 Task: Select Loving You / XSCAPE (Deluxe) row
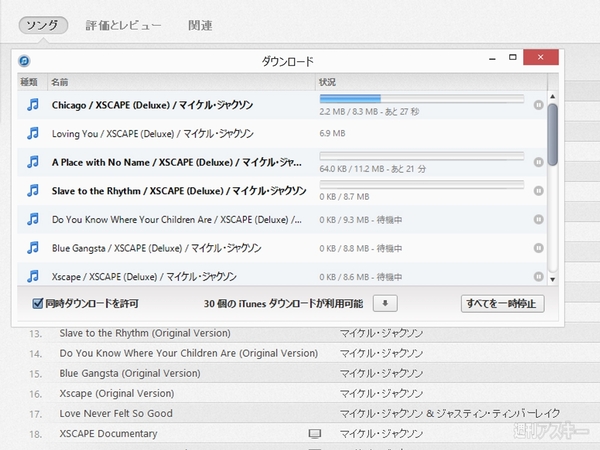282,133
